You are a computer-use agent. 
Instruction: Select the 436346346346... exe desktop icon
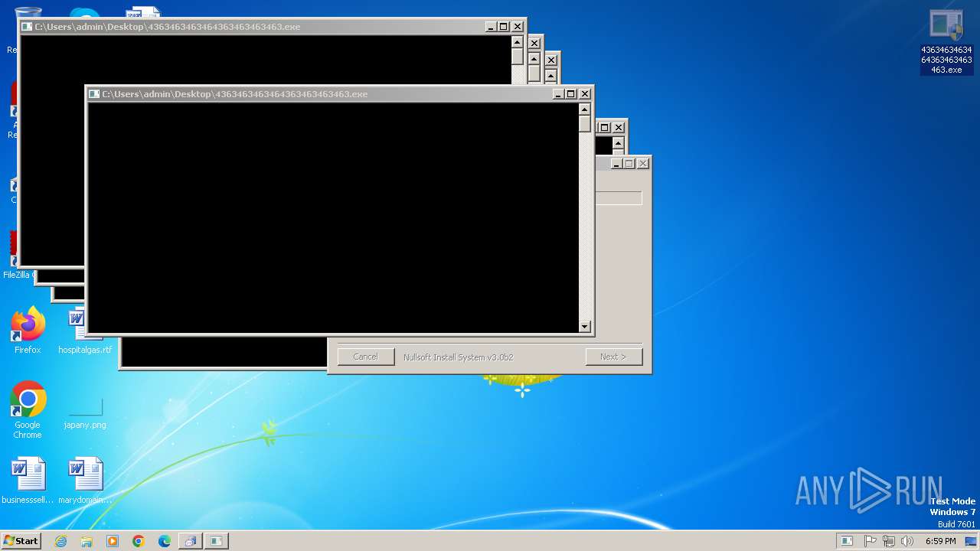click(946, 42)
